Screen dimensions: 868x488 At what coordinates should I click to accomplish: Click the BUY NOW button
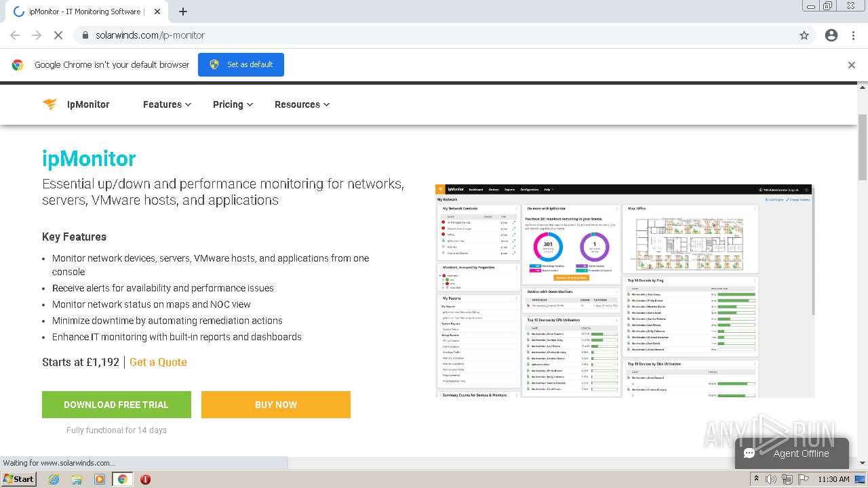tap(276, 405)
